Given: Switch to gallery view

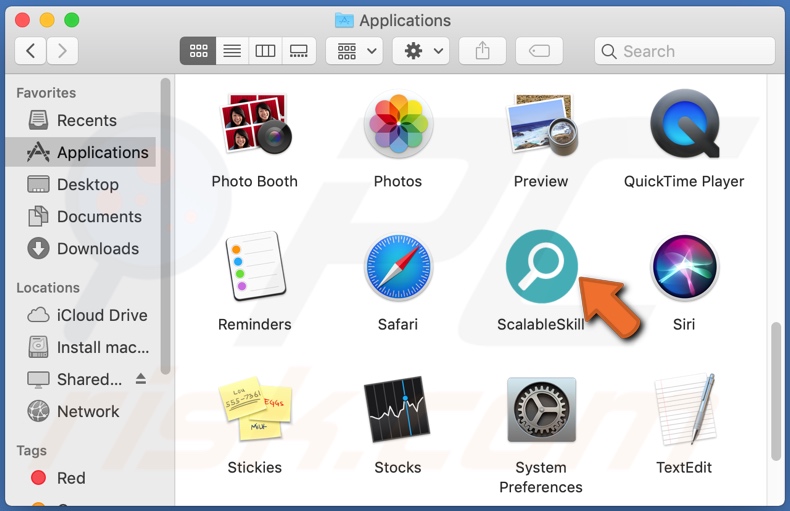Looking at the screenshot, I should pos(299,51).
